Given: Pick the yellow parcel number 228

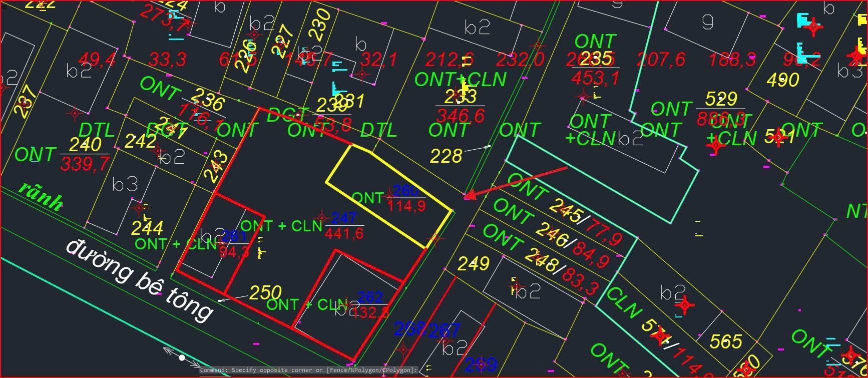Looking at the screenshot, I should tap(446, 156).
